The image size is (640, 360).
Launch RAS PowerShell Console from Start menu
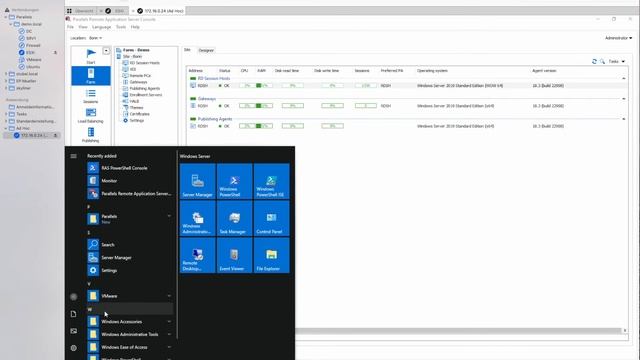tap(129, 168)
